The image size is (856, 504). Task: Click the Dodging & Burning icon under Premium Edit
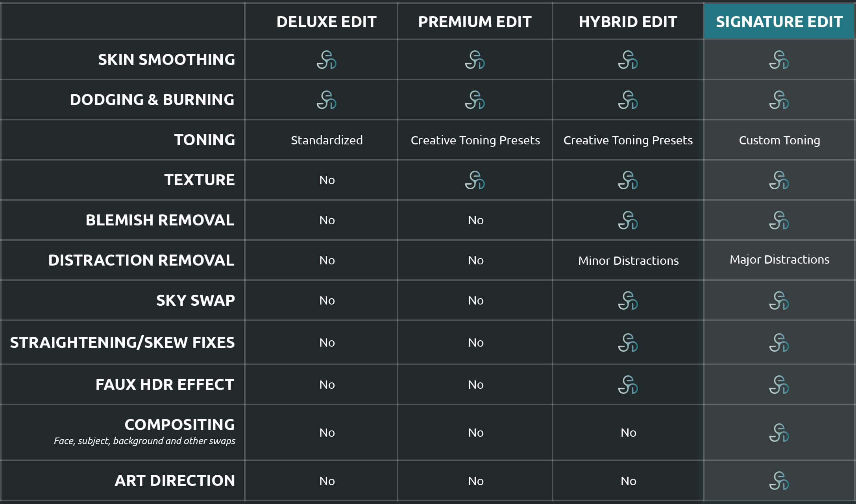click(475, 100)
